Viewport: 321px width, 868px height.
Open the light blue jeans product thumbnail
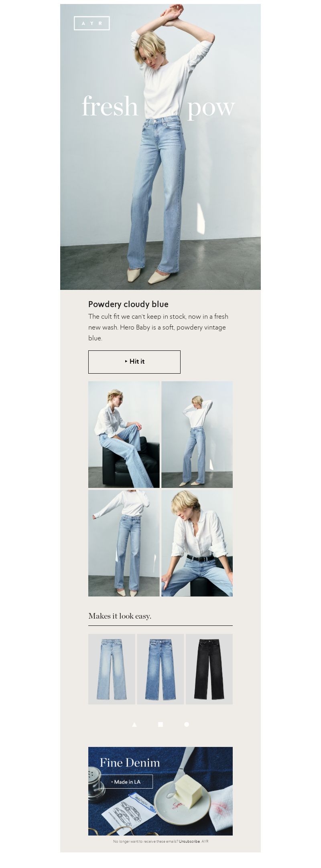point(112,669)
